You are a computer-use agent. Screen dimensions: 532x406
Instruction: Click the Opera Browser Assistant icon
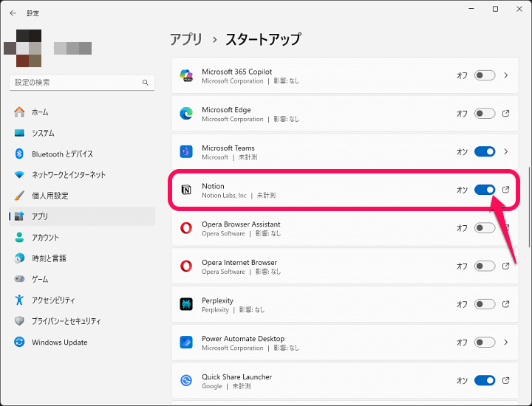pos(186,228)
